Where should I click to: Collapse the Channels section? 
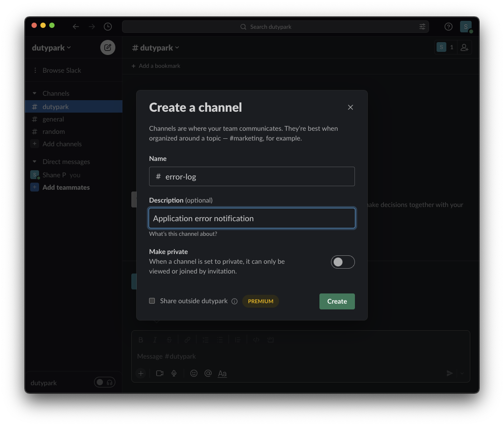coord(35,94)
